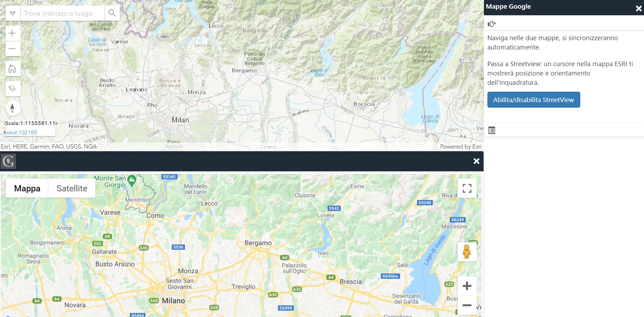Open the search source dropdown arrow

click(12, 13)
